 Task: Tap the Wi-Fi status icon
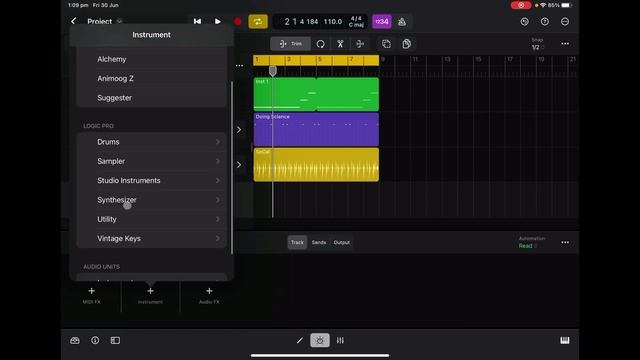click(x=543, y=5)
